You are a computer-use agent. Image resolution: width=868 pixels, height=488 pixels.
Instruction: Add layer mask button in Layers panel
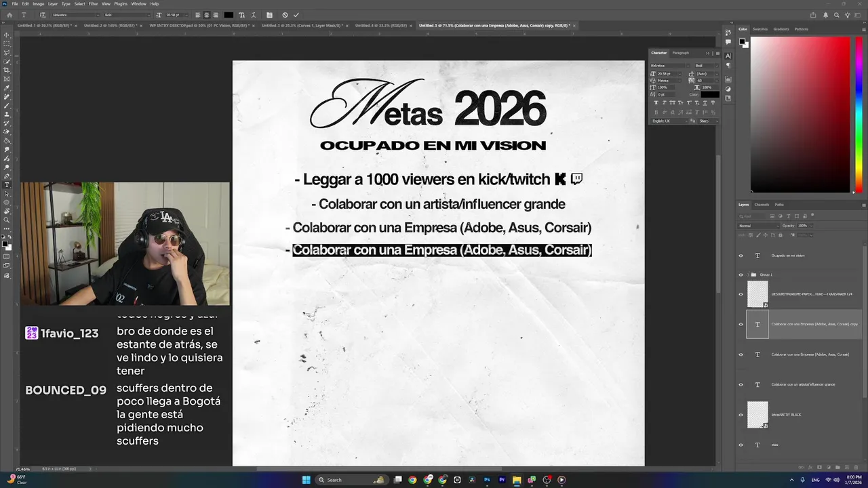[x=821, y=467]
